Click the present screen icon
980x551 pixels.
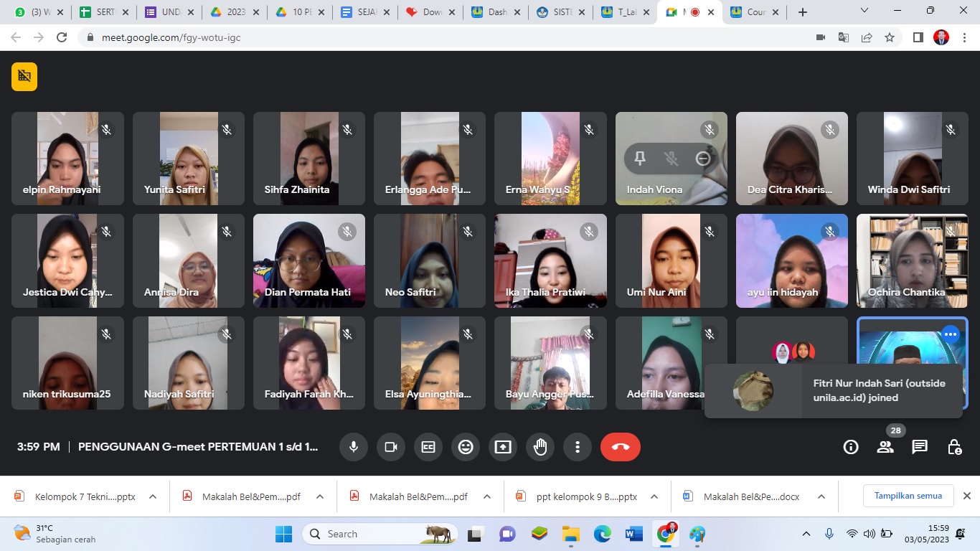(503, 447)
